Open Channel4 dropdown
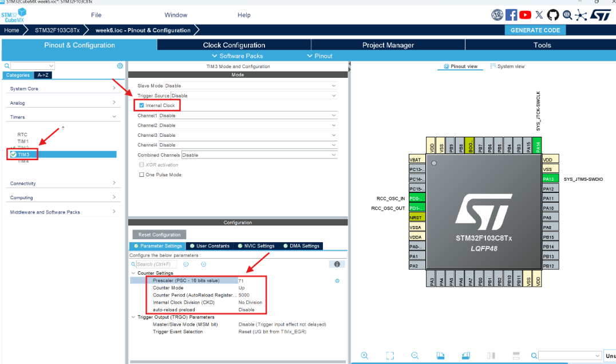Viewport: 616px width, 364px height. [248, 145]
